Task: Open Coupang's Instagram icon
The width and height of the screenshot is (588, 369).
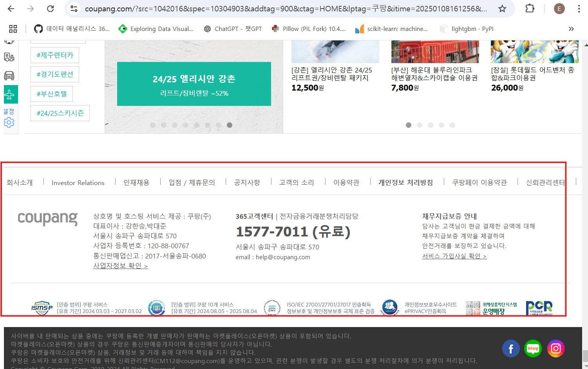Action: click(x=555, y=349)
